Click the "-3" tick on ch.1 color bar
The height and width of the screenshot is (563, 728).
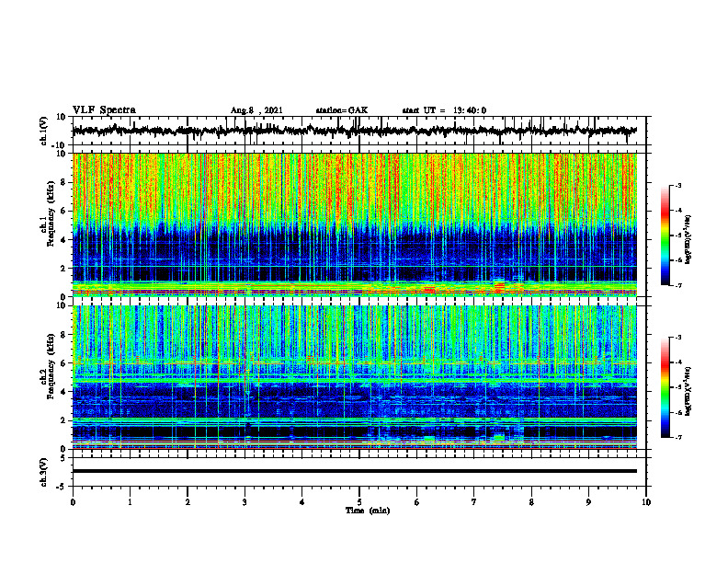(x=677, y=186)
